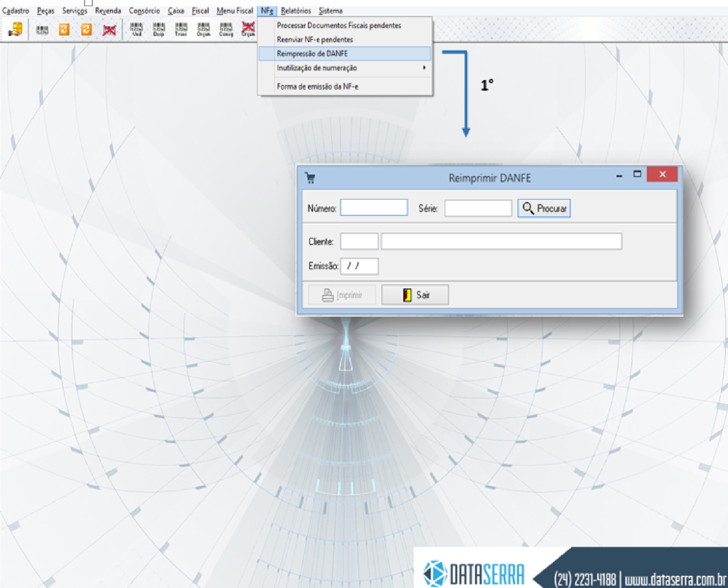728x588 pixels.
Task: Click the red-crossed Orçam toolbar icon
Action: pos(248,29)
